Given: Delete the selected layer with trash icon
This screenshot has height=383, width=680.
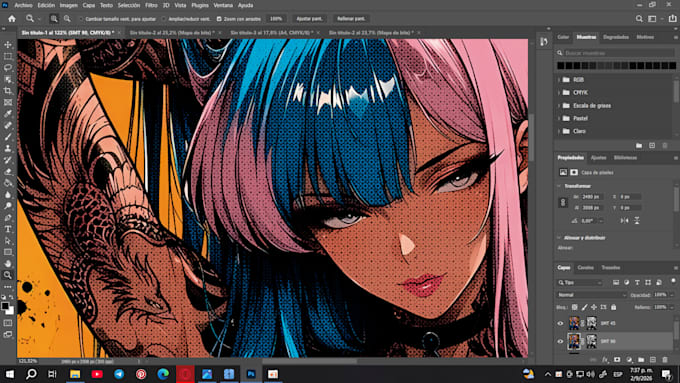Looking at the screenshot, I should (x=665, y=360).
